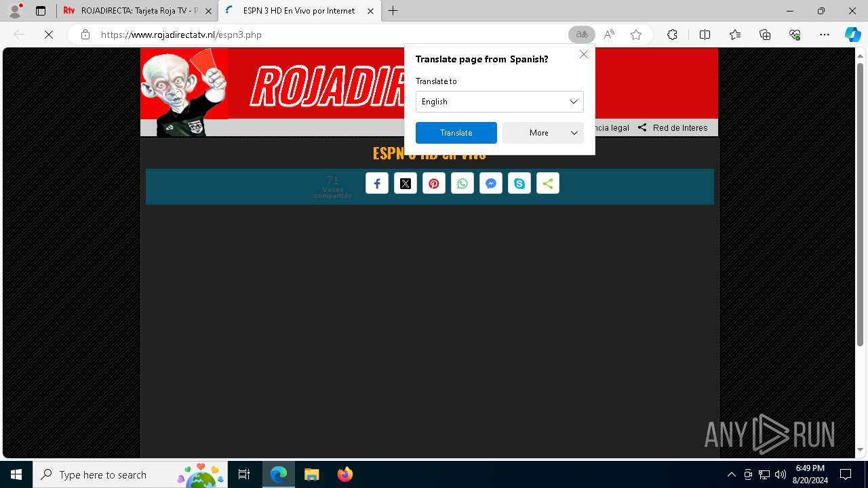The height and width of the screenshot is (488, 868).
Task: Click the Red de Interes share icon
Action: click(642, 127)
